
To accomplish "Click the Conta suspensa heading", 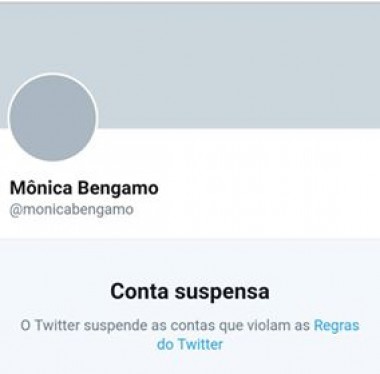I will point(190,292).
